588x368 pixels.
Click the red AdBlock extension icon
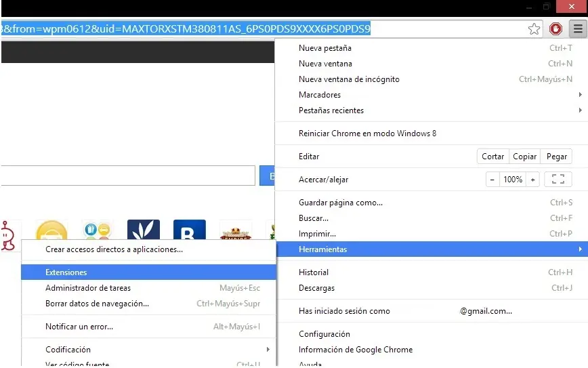pyautogui.click(x=555, y=29)
